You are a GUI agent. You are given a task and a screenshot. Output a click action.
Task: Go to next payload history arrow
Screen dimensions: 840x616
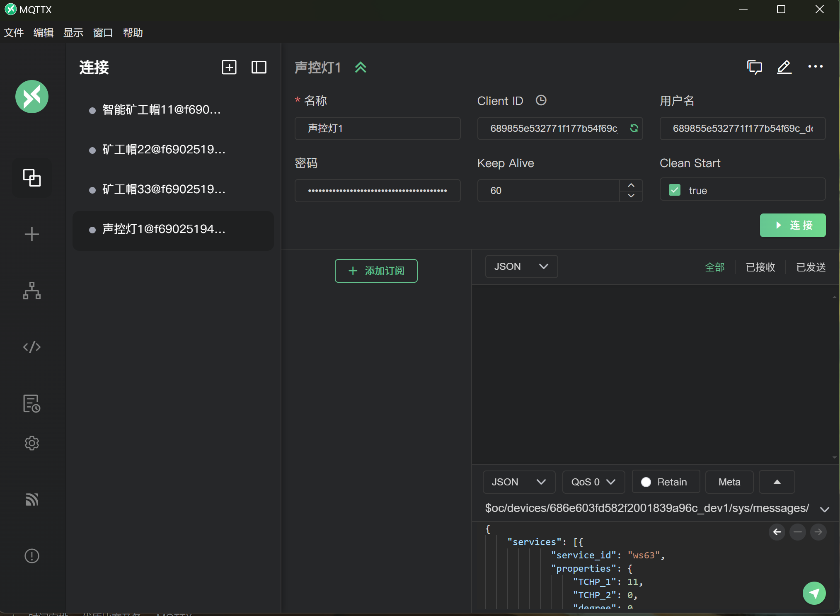(x=818, y=532)
